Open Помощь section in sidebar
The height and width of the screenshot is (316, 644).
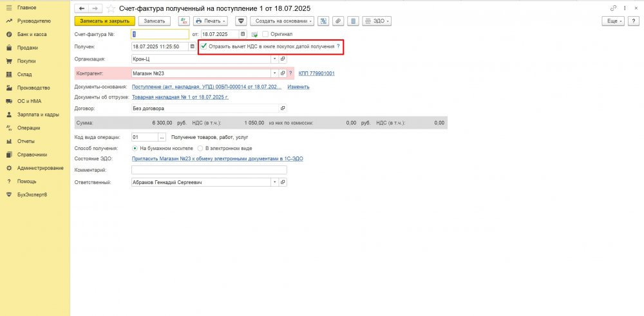(x=26, y=181)
